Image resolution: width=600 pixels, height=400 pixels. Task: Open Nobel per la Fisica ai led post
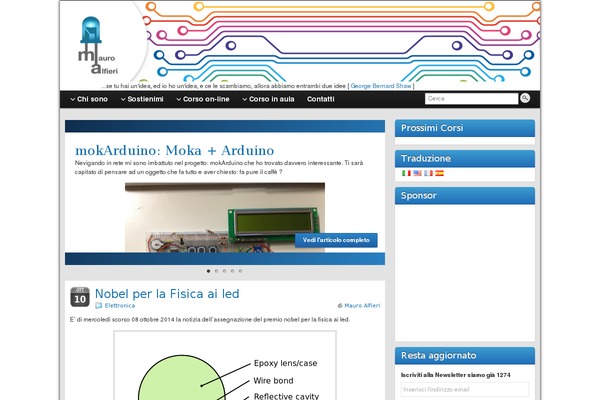pyautogui.click(x=167, y=294)
